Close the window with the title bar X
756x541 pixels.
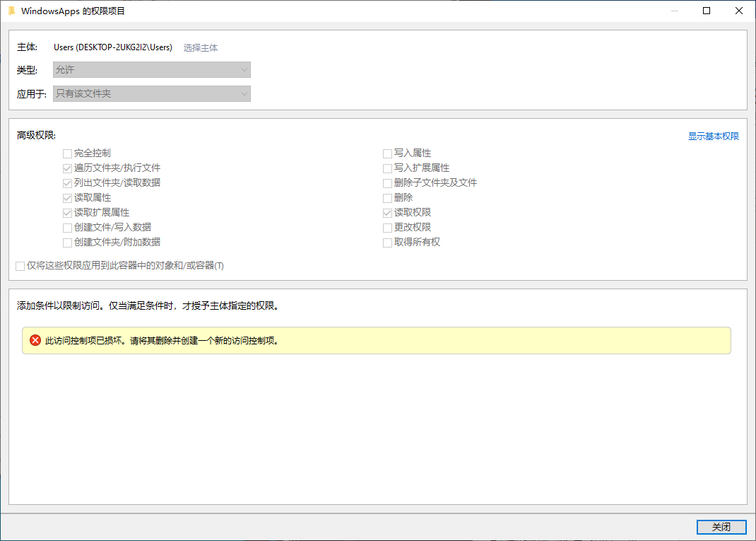pos(738,11)
